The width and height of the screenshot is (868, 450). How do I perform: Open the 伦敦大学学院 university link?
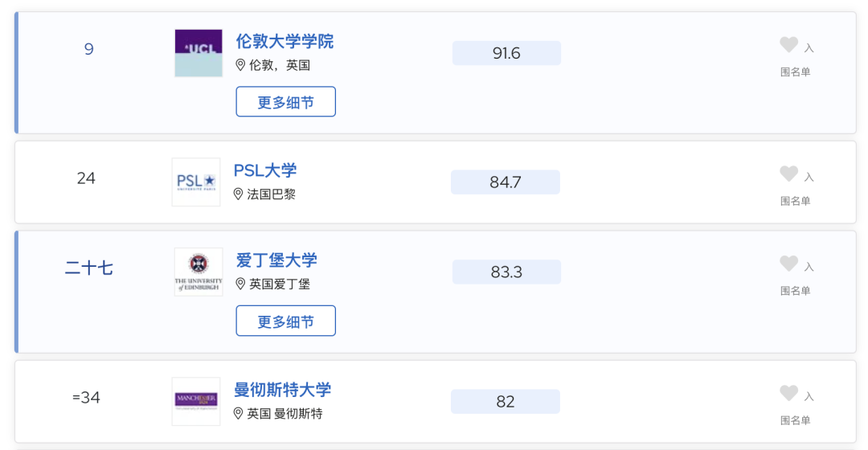point(285,42)
